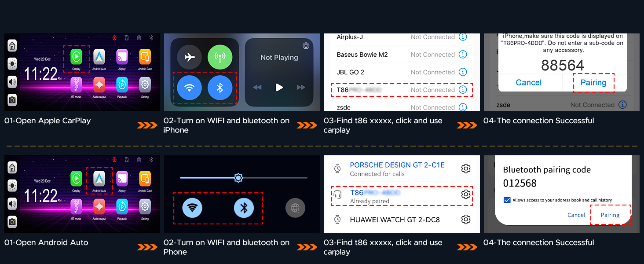Open BT music in the Apple CarPlay step screen

point(77,84)
